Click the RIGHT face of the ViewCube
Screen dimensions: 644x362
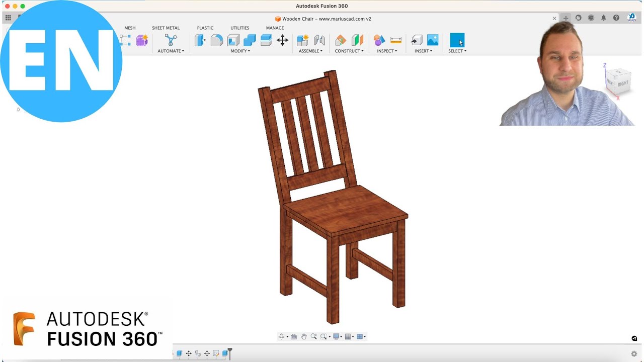click(623, 84)
